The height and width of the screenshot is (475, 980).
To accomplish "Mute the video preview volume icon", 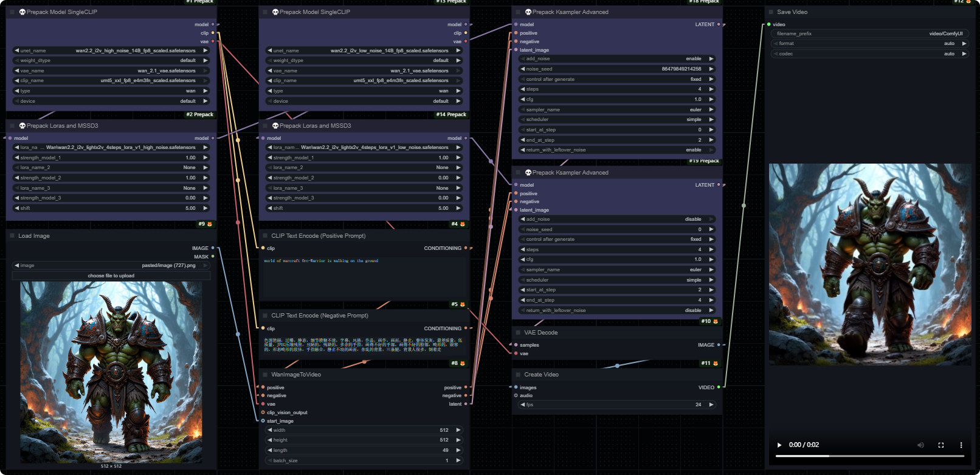I will (x=920, y=445).
